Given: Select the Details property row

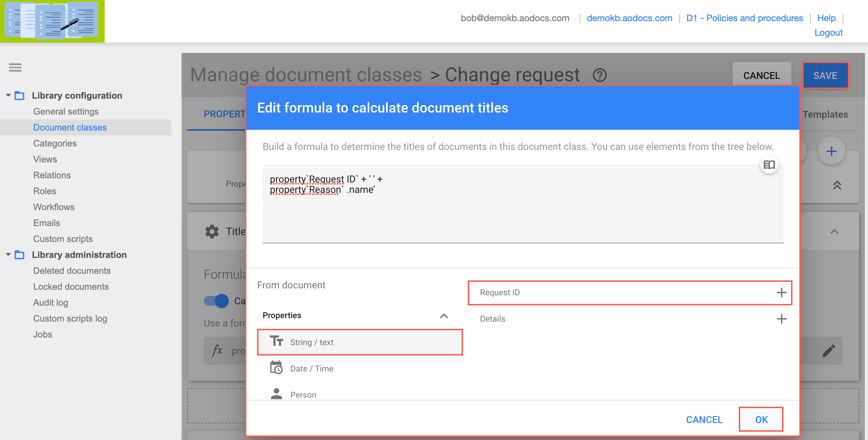Looking at the screenshot, I should pos(630,319).
